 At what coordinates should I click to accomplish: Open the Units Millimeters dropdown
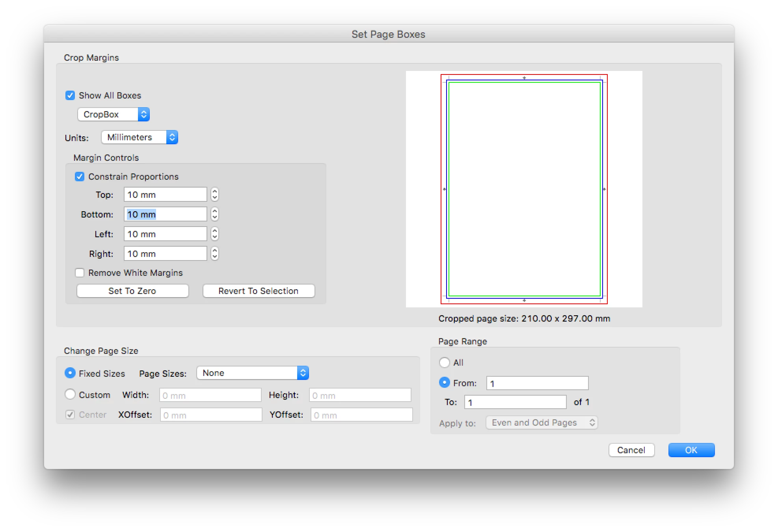pos(140,137)
